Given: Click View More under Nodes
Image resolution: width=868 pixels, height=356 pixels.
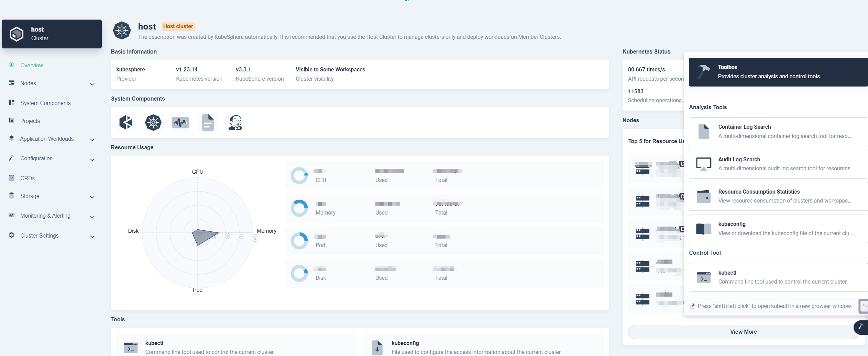Looking at the screenshot, I should pos(743,332).
